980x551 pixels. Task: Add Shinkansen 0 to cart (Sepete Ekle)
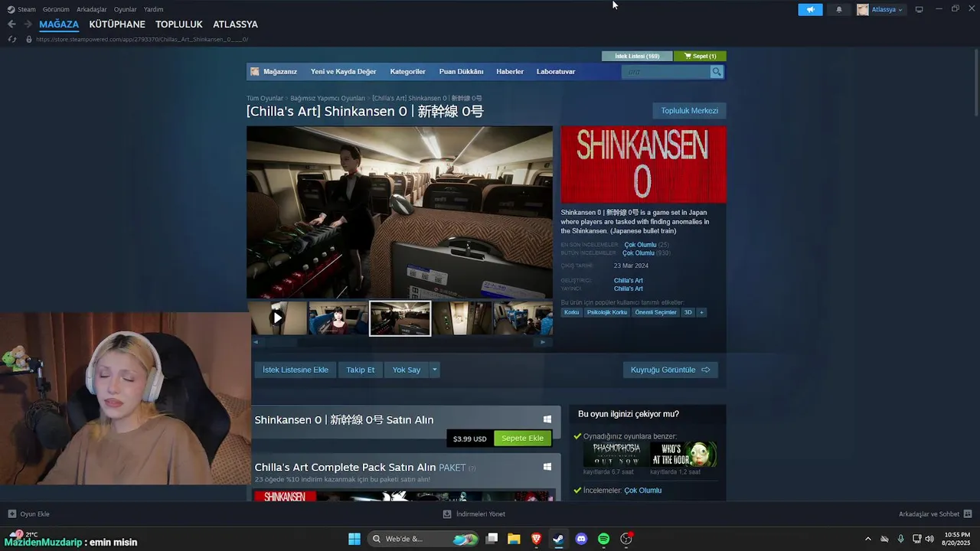522,439
